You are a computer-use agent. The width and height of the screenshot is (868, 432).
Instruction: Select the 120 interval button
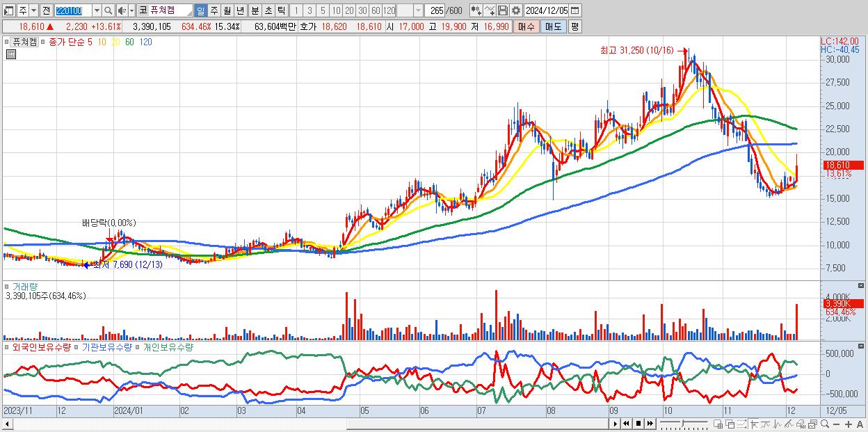coord(389,11)
